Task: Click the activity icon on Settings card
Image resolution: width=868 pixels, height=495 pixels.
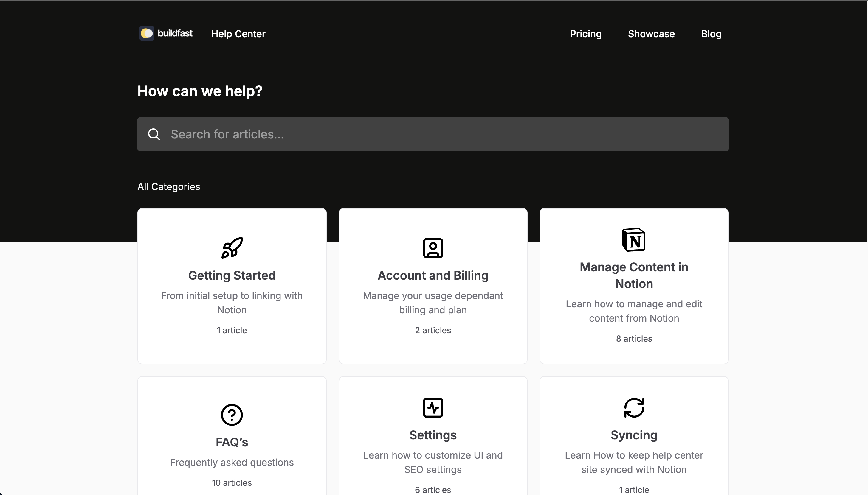Action: click(433, 407)
